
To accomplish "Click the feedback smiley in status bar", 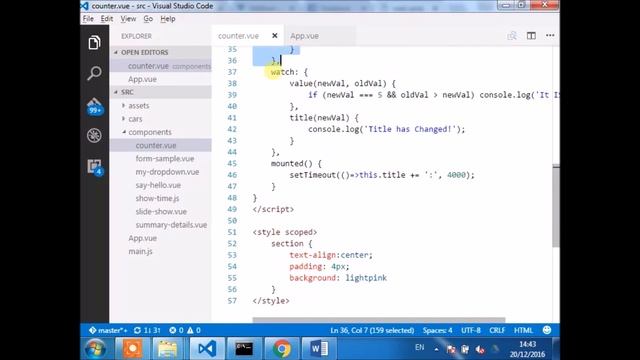I will (547, 330).
